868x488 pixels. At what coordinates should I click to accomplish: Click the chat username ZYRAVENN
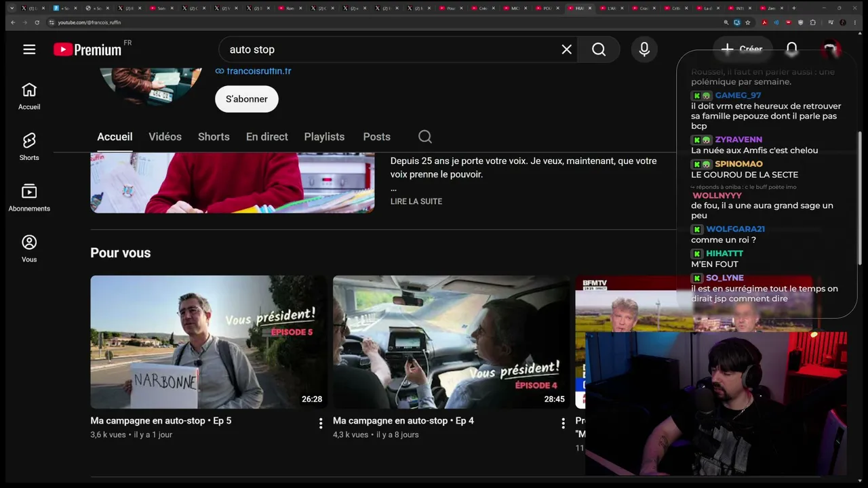coord(738,140)
